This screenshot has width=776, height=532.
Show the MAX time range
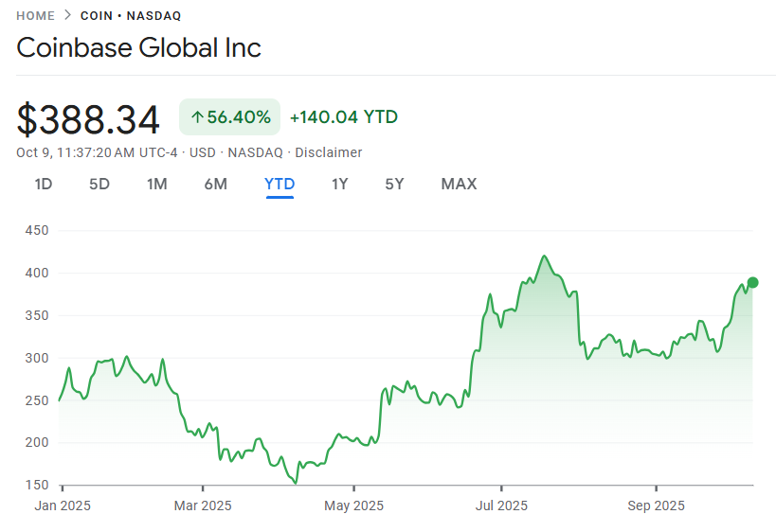pos(459,184)
